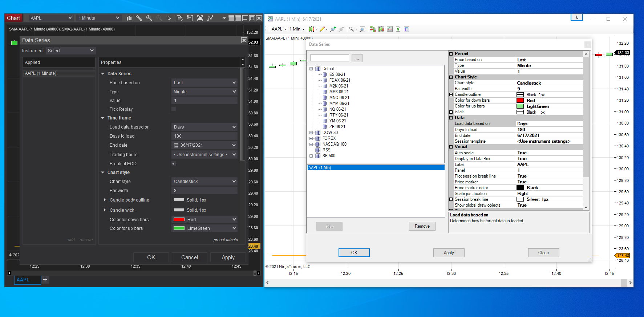Screen dimensions: 644x317
Task: Select the yellow pencil draw tool in light toolbar
Action: click(322, 29)
